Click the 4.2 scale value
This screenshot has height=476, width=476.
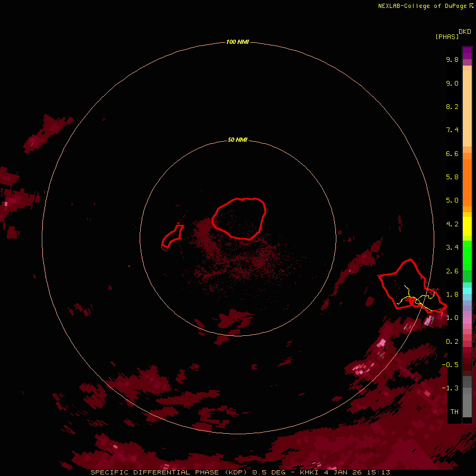point(452,224)
